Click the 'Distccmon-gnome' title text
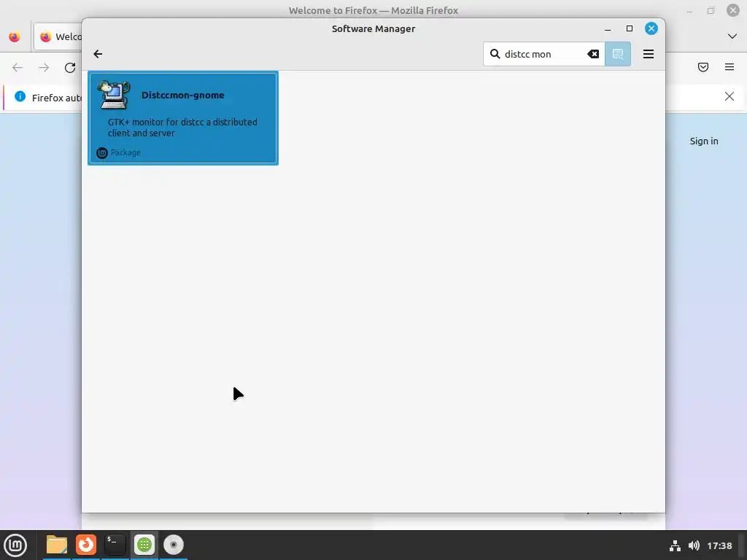Image resolution: width=747 pixels, height=560 pixels. (x=182, y=95)
